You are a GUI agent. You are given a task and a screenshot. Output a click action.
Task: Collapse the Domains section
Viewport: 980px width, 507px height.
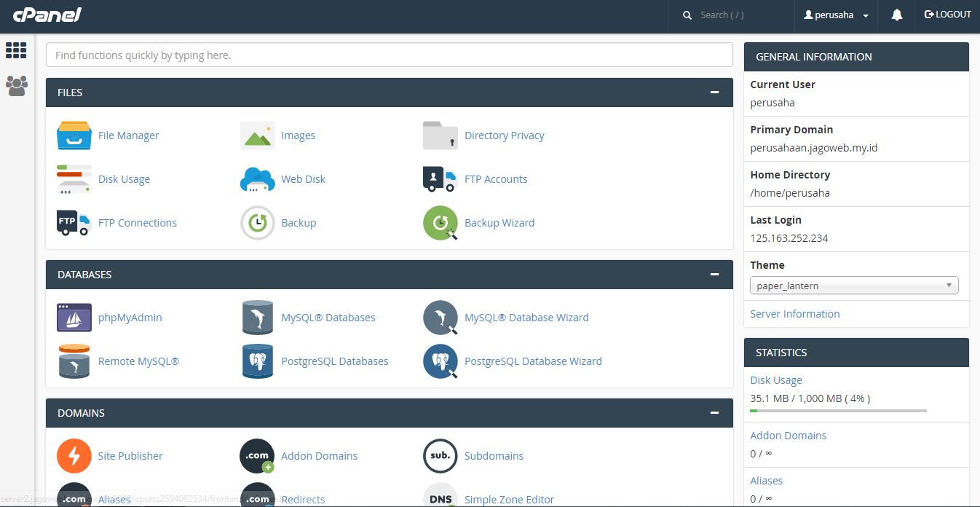tap(715, 413)
